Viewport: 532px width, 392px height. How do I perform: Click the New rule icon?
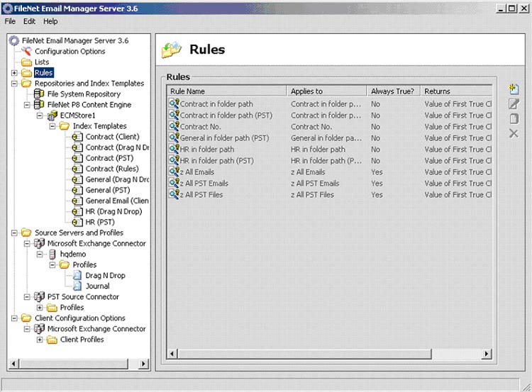(x=514, y=89)
